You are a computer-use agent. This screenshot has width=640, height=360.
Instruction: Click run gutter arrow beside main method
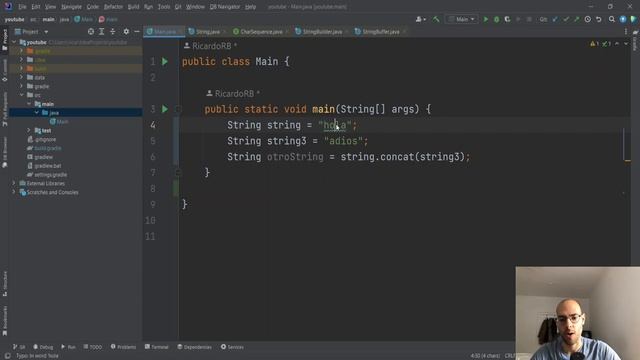click(164, 109)
